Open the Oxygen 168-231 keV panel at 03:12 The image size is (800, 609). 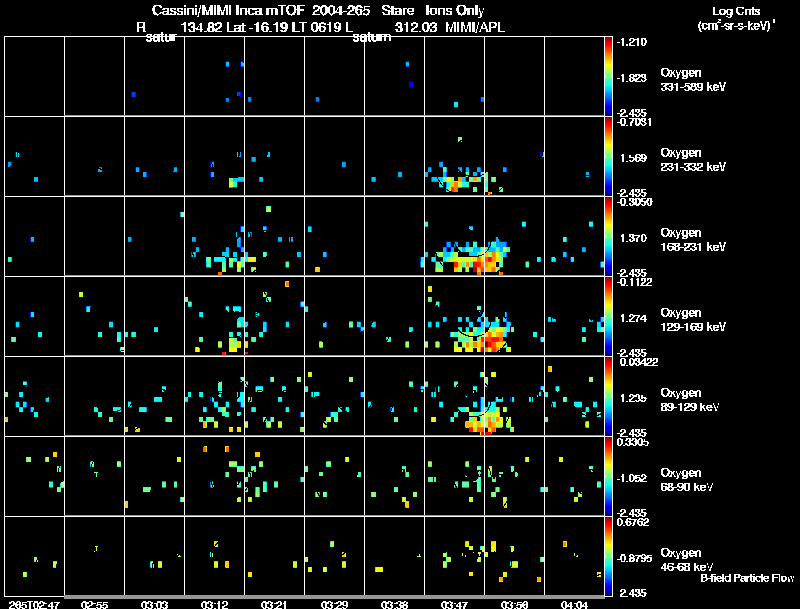(x=214, y=237)
